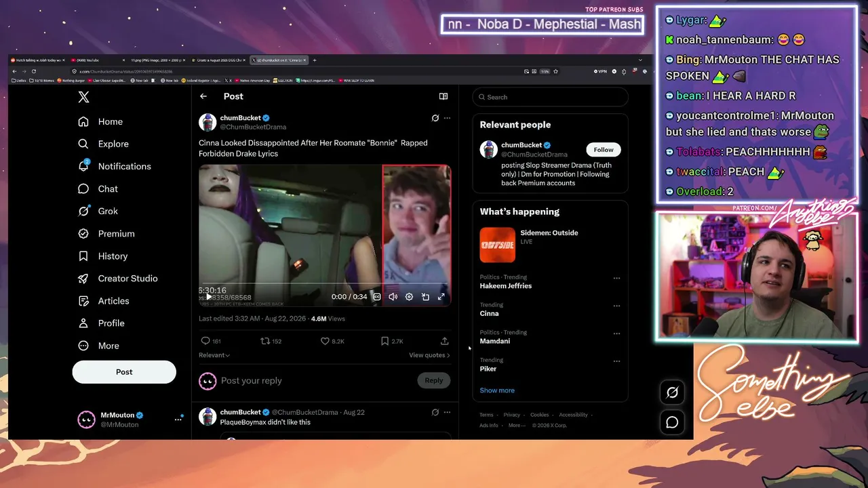Open Explore from the sidebar
The height and width of the screenshot is (488, 868).
coord(103,144)
